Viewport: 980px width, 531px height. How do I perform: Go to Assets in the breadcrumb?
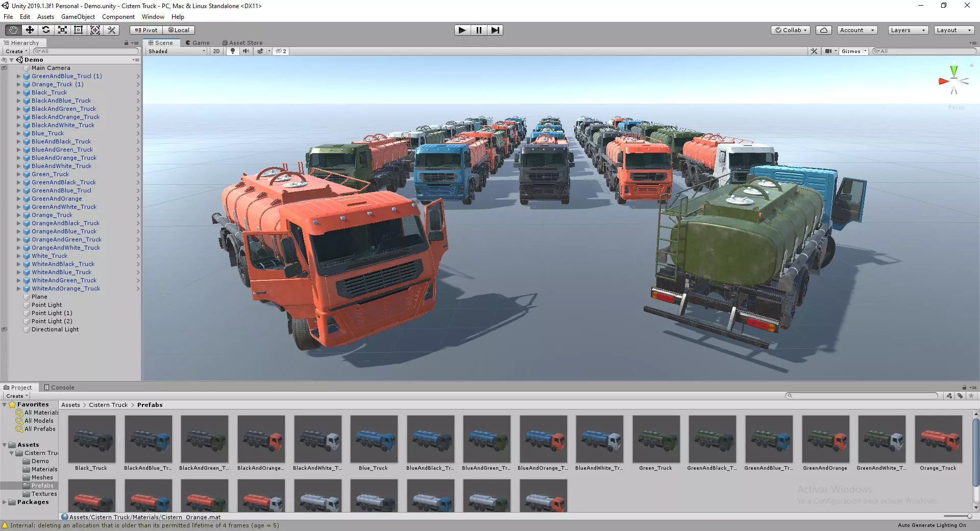(70, 405)
